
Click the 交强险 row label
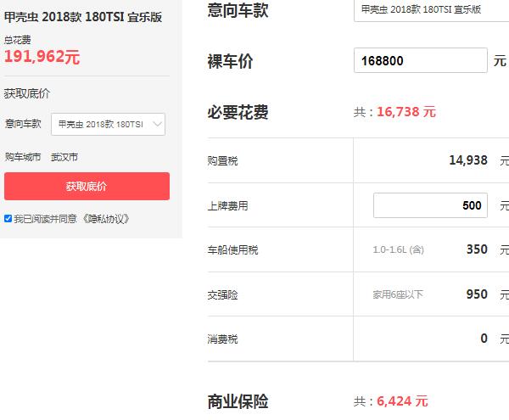click(222, 294)
